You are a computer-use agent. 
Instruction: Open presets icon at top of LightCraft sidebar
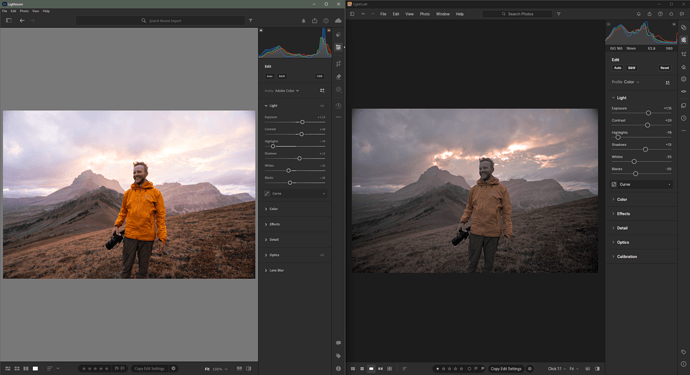click(683, 27)
